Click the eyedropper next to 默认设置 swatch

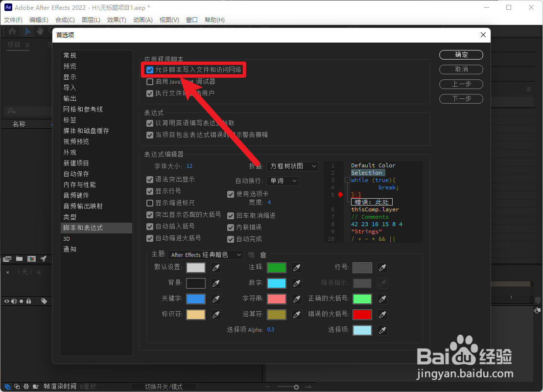[216, 267]
